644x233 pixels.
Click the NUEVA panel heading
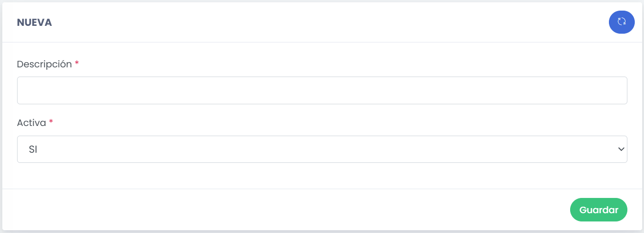click(x=34, y=23)
